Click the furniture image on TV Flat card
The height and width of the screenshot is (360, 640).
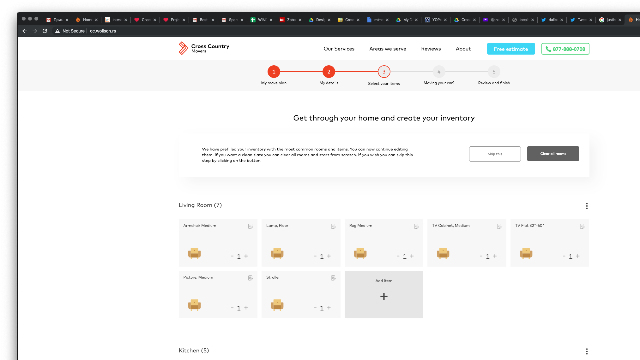point(526,253)
